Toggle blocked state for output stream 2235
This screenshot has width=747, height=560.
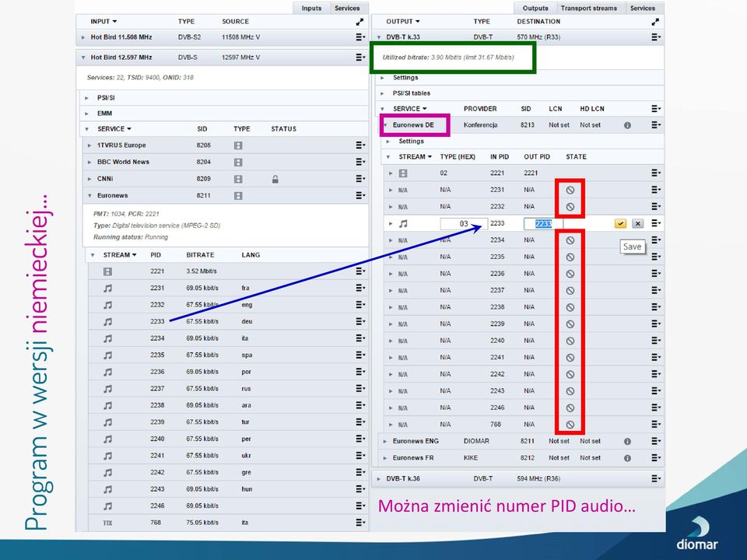570,257
